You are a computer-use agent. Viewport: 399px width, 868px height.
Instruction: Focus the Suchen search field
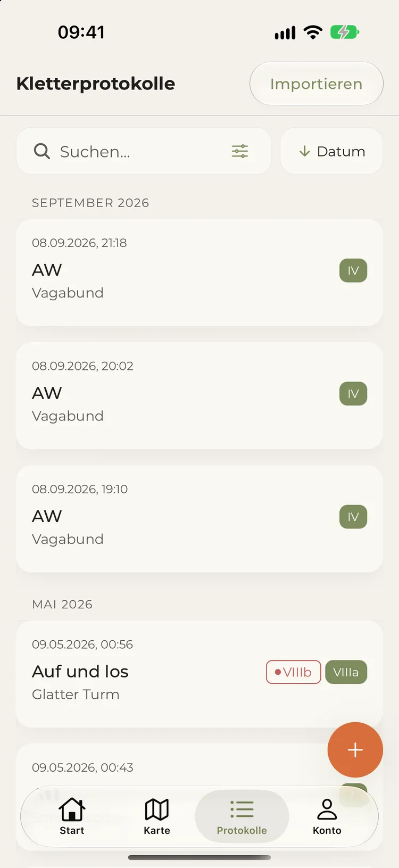[144, 151]
